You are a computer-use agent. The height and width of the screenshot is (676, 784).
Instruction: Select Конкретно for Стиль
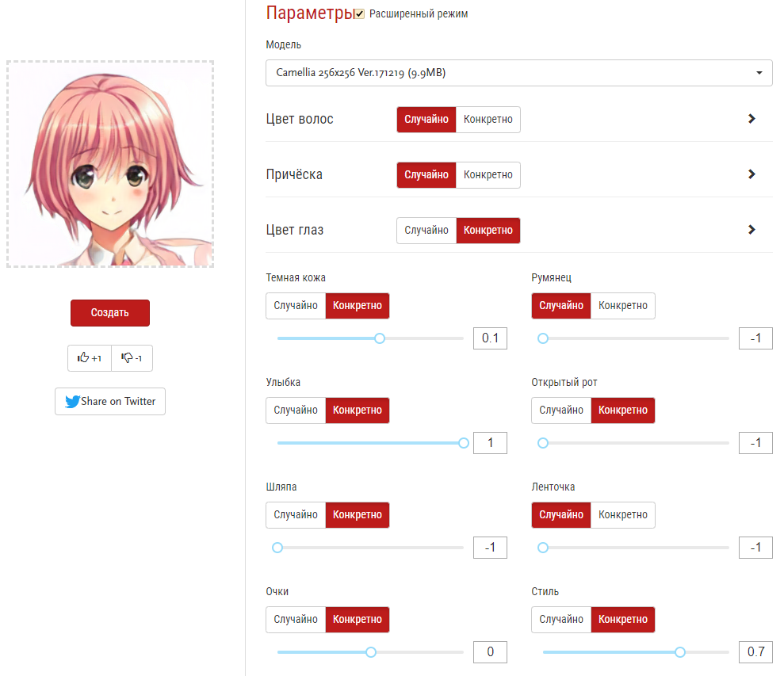click(623, 620)
